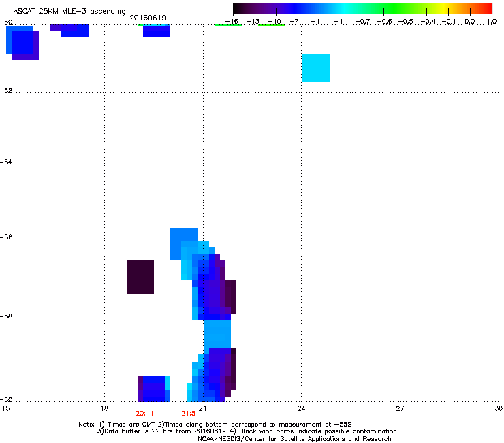Click the color bar label -0.7

[362, 22]
